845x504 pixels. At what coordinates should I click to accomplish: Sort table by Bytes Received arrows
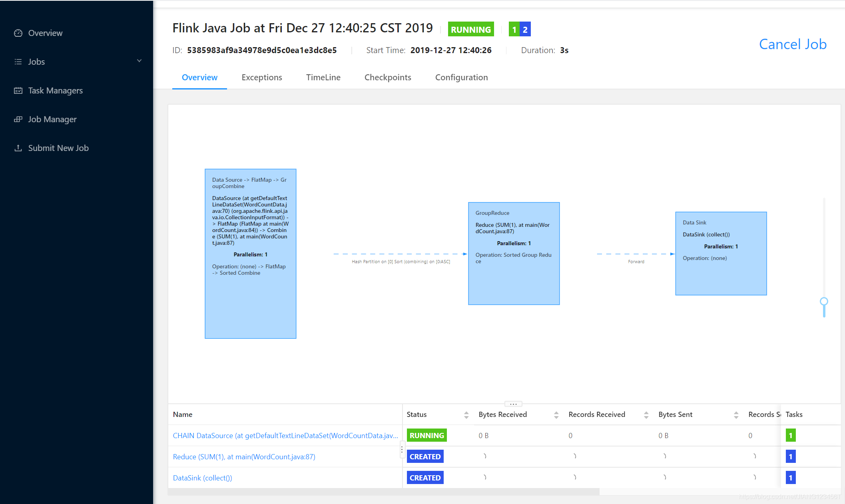[x=556, y=415]
